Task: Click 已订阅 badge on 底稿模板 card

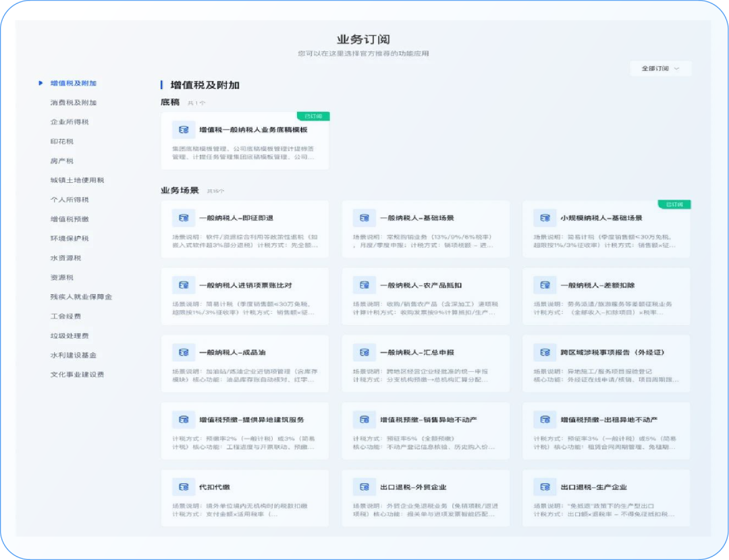Action: click(x=313, y=116)
